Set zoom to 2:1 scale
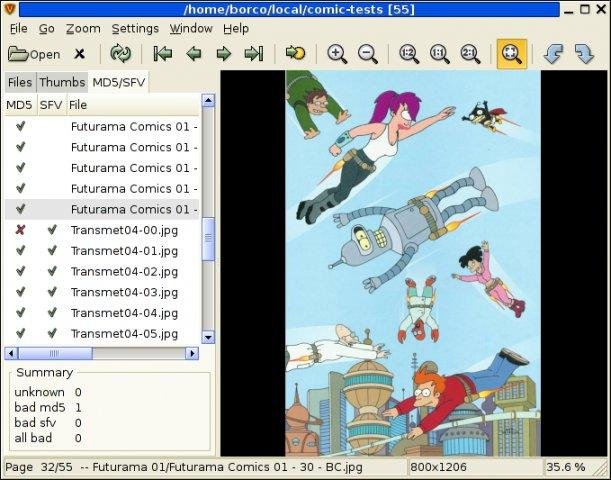This screenshot has height=480, width=611. pos(470,54)
